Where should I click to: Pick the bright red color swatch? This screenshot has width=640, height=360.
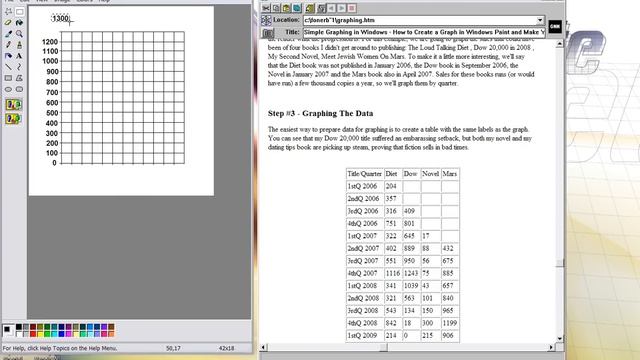coord(33,334)
